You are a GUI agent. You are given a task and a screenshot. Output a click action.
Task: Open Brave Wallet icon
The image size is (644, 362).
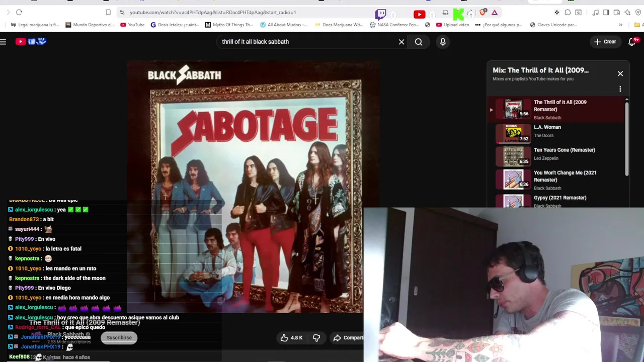[617, 12]
